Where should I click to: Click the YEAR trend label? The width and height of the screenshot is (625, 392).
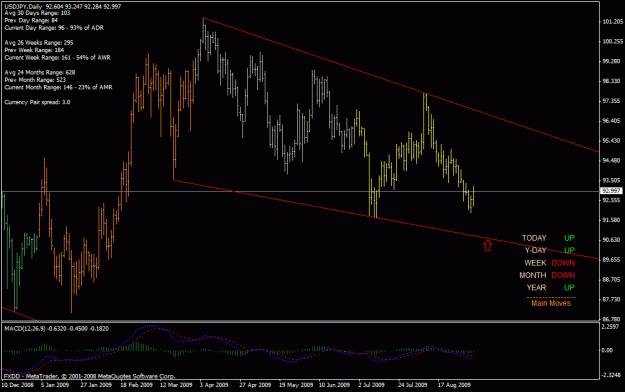[537, 288]
